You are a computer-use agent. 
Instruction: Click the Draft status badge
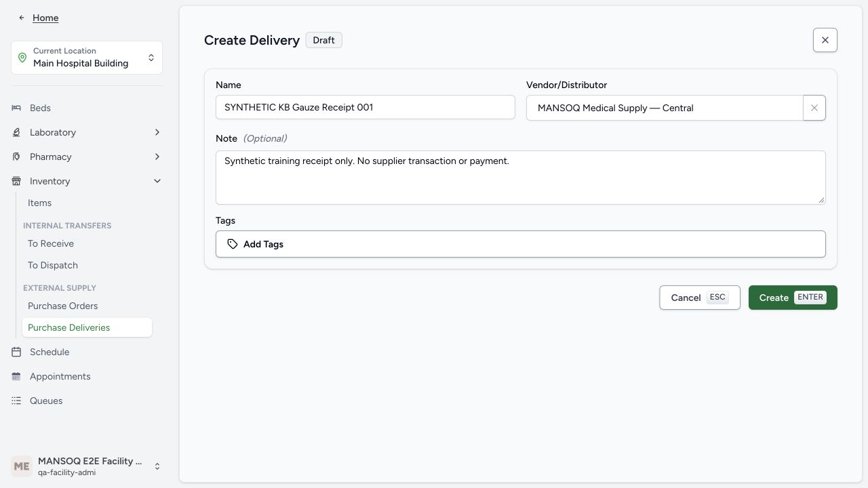pos(323,40)
